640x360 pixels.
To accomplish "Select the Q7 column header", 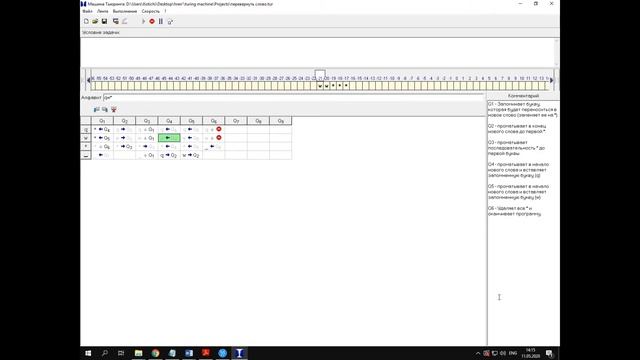I will point(236,121).
